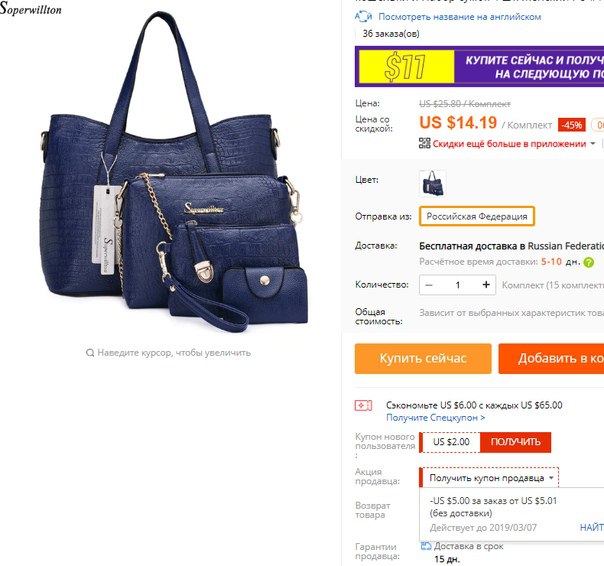Click the green delivery time help icon
The height and width of the screenshot is (566, 604).
pos(589,262)
